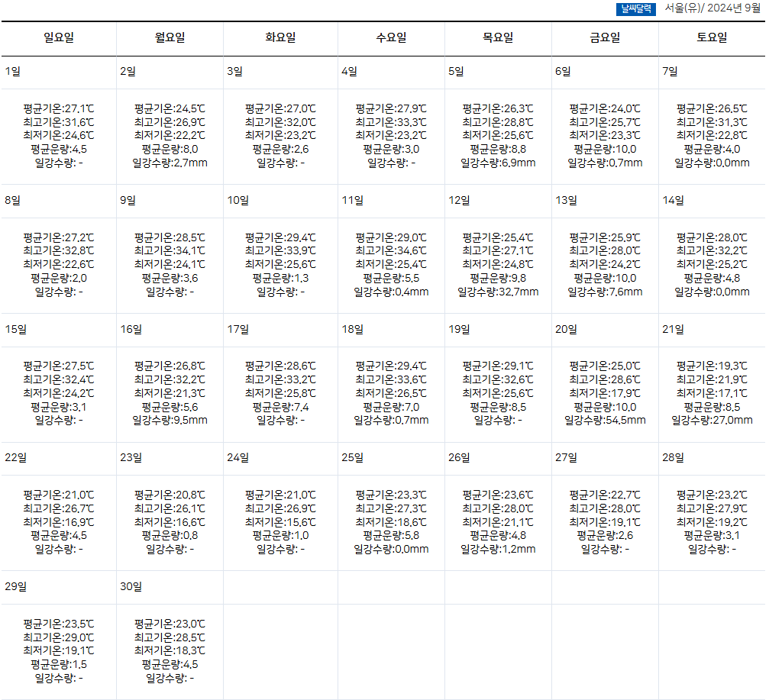Select the 20일 date label

566,330
